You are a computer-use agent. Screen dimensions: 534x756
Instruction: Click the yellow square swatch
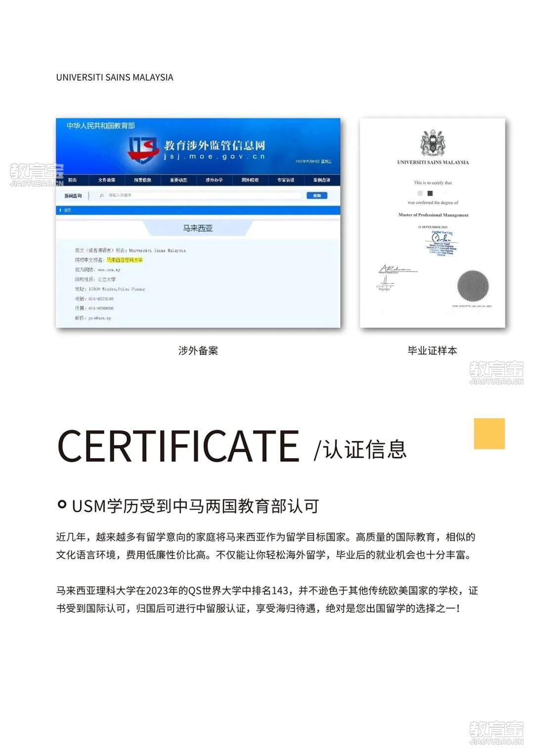tap(489, 433)
